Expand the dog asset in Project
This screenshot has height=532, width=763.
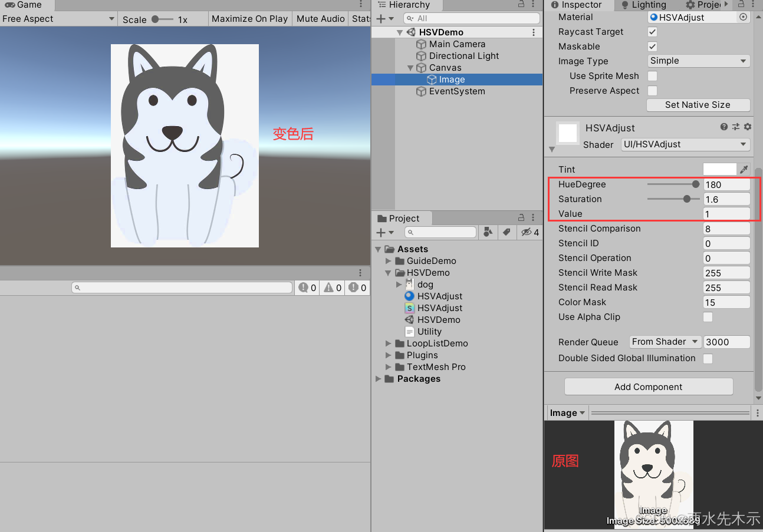[399, 284]
